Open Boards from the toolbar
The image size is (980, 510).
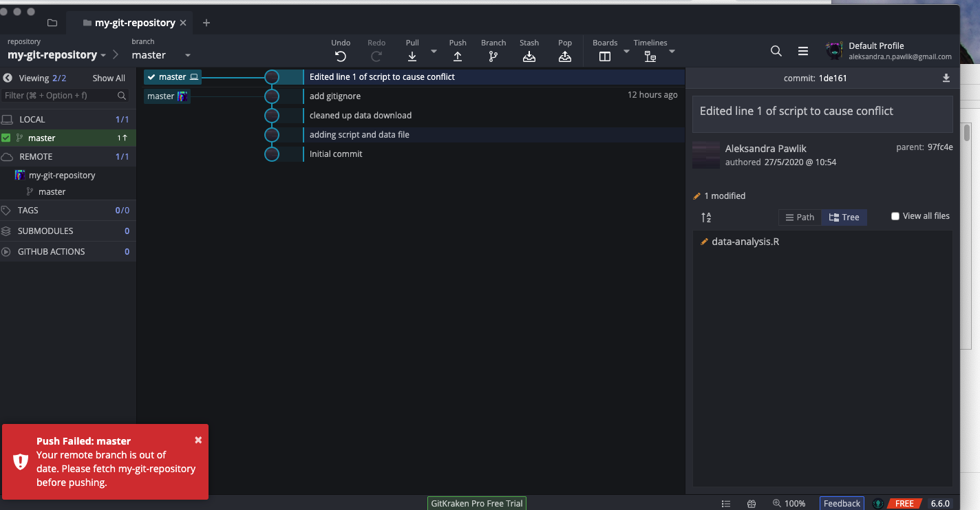pyautogui.click(x=605, y=56)
